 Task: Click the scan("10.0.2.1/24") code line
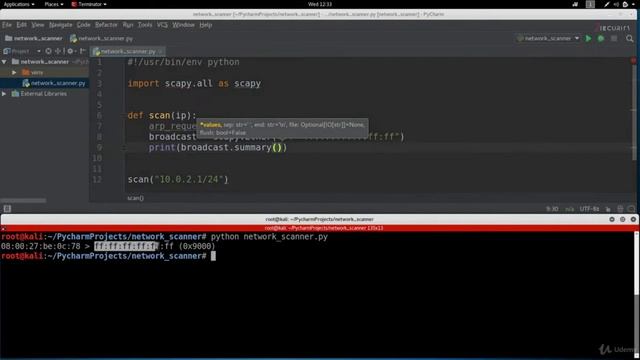click(178, 179)
